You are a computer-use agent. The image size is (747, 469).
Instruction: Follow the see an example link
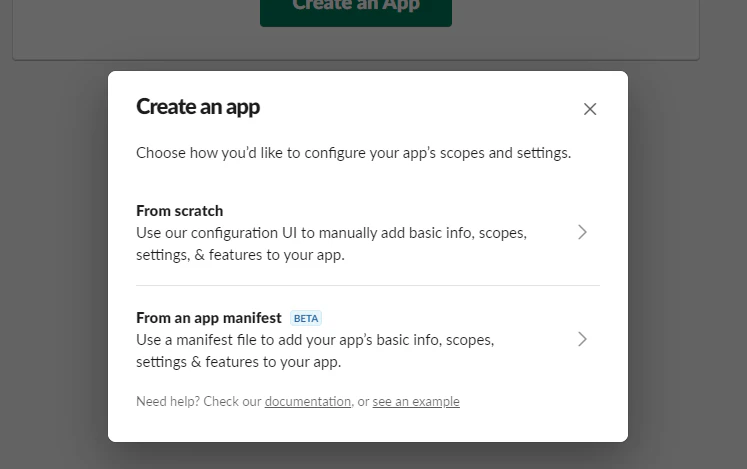point(416,401)
